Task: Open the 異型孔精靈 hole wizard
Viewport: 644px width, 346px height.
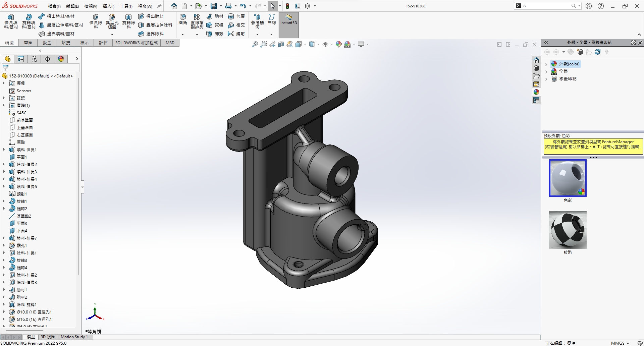Action: tap(112, 21)
